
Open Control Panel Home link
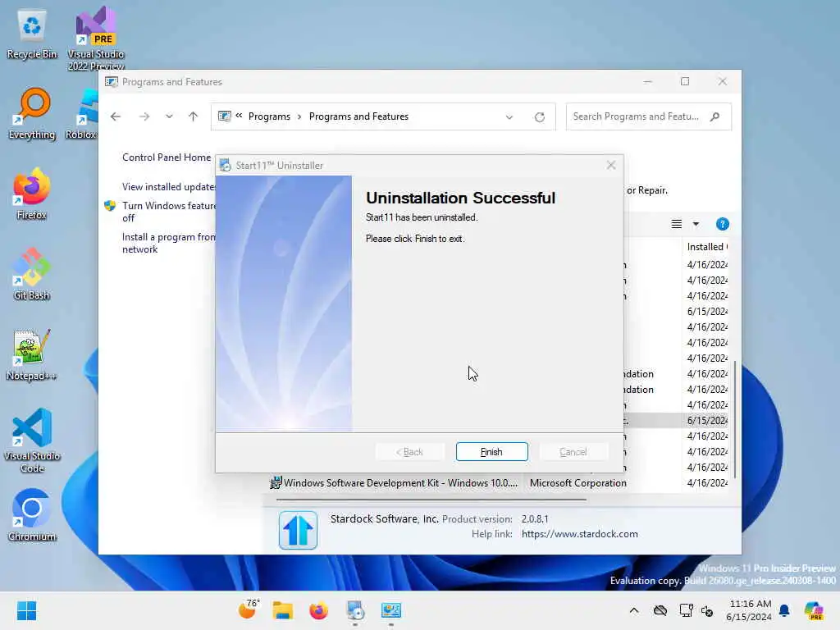167,157
